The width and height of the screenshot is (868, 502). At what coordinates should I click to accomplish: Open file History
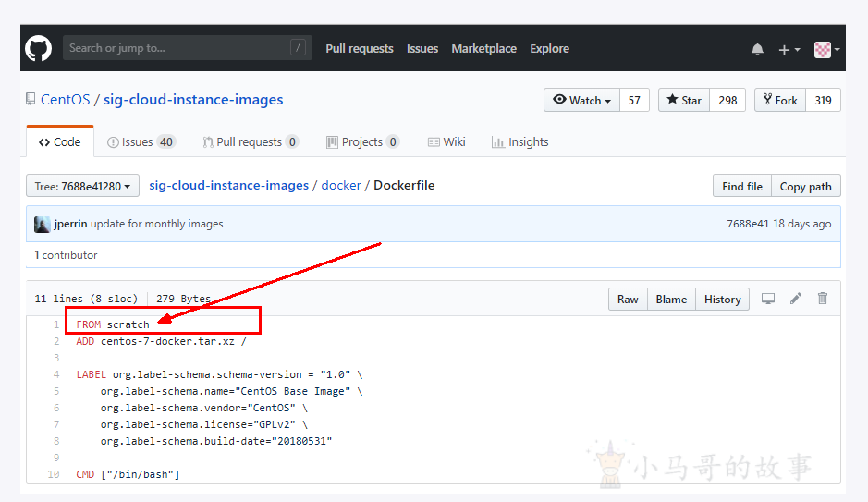pos(723,300)
